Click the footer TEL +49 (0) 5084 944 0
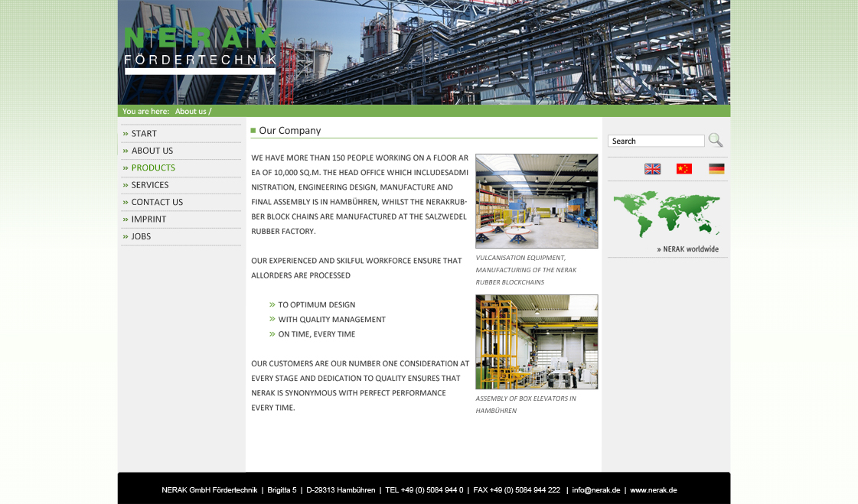The height and width of the screenshot is (504, 858). click(x=424, y=490)
